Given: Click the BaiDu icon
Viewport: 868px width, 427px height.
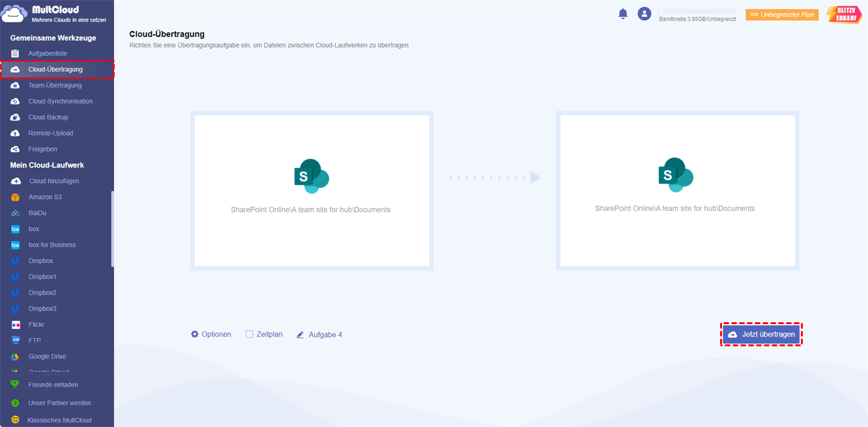Looking at the screenshot, I should coord(15,213).
